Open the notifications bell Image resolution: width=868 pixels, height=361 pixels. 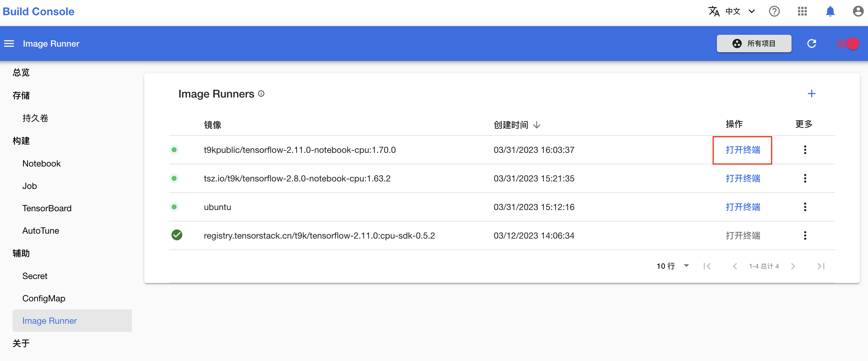coord(830,11)
